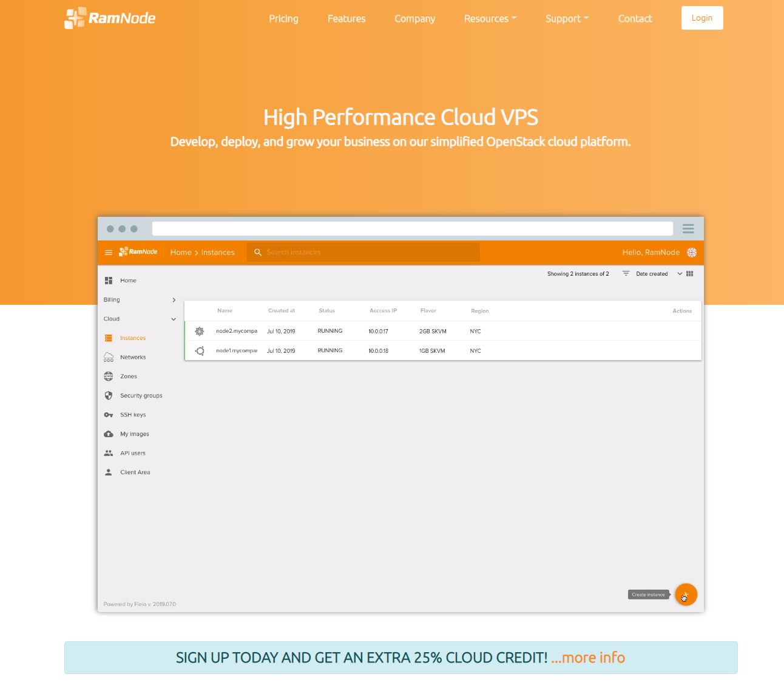The height and width of the screenshot is (688, 784).
Task: Click the RamNode logo in the site header
Action: (110, 18)
